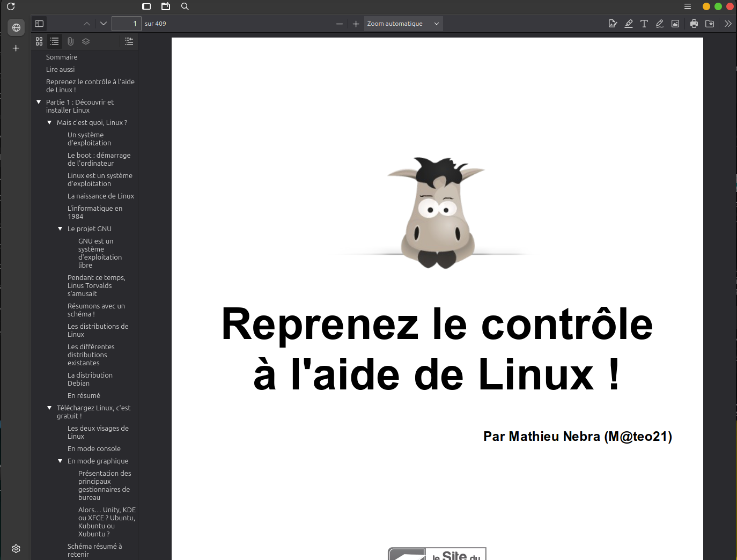Select the highlight tool
The image size is (737, 560).
tap(629, 24)
